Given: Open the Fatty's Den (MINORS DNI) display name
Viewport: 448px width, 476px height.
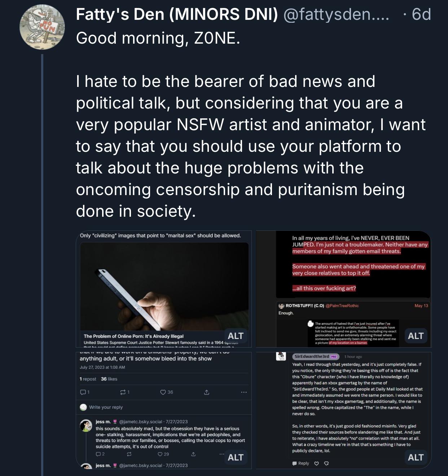Looking at the screenshot, I should pos(177,15).
